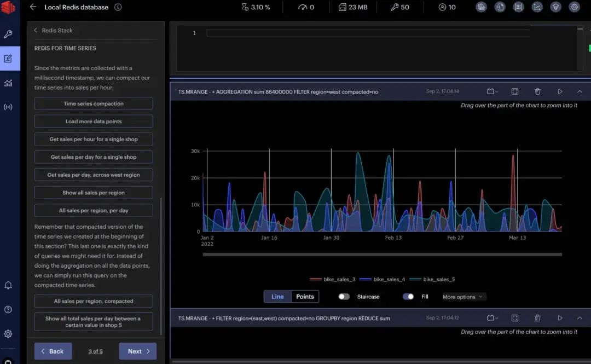Switch chart mode to Points
591x364 pixels.
[305, 297]
